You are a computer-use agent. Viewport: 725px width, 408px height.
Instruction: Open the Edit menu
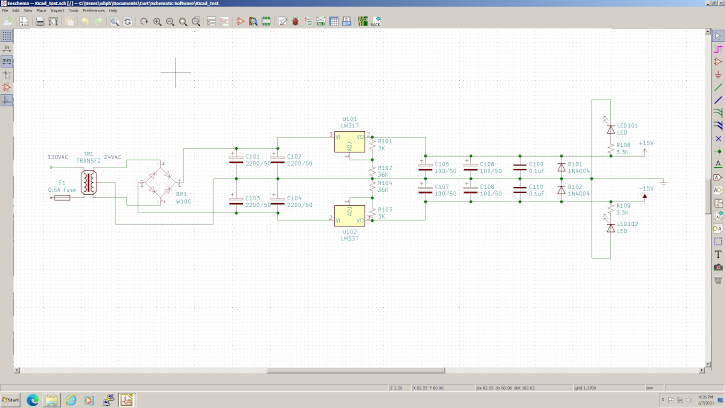pyautogui.click(x=16, y=10)
